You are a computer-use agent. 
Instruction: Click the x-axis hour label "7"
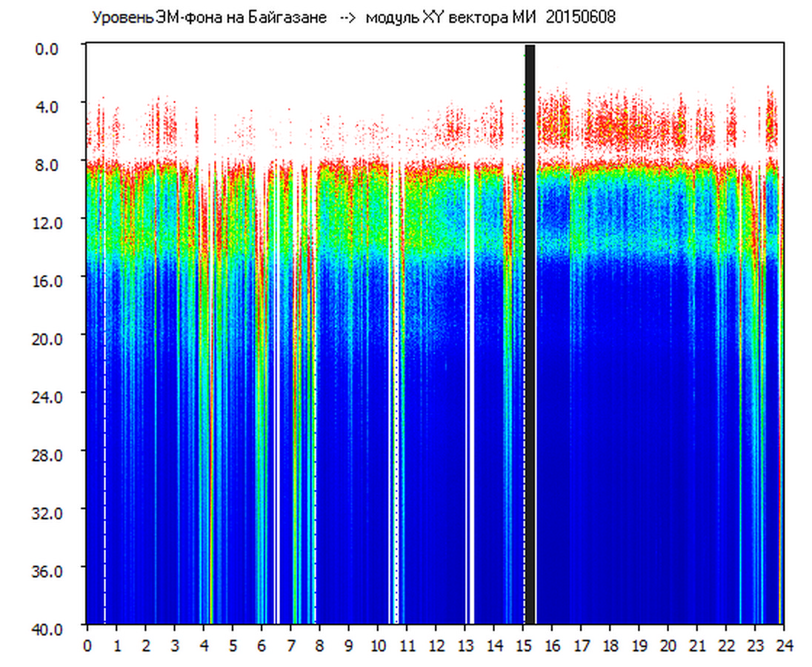pyautogui.click(x=291, y=646)
